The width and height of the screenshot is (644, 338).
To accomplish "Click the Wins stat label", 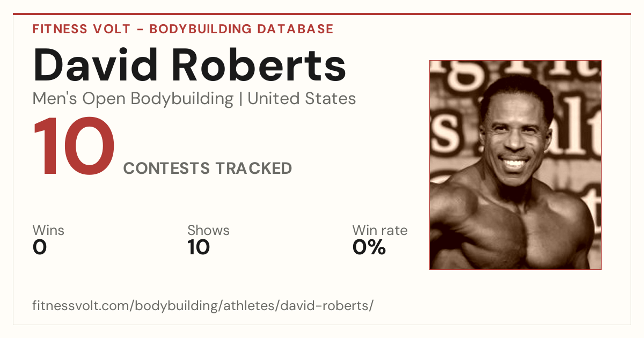I will (x=48, y=230).
